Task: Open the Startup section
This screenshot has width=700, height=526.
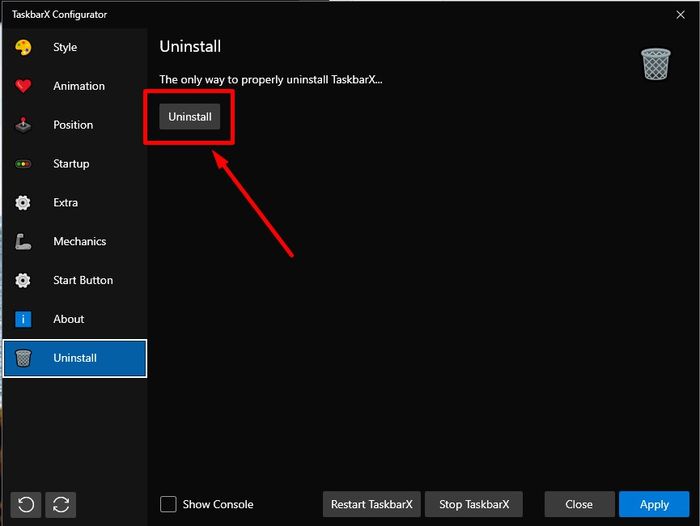Action: coord(75,164)
